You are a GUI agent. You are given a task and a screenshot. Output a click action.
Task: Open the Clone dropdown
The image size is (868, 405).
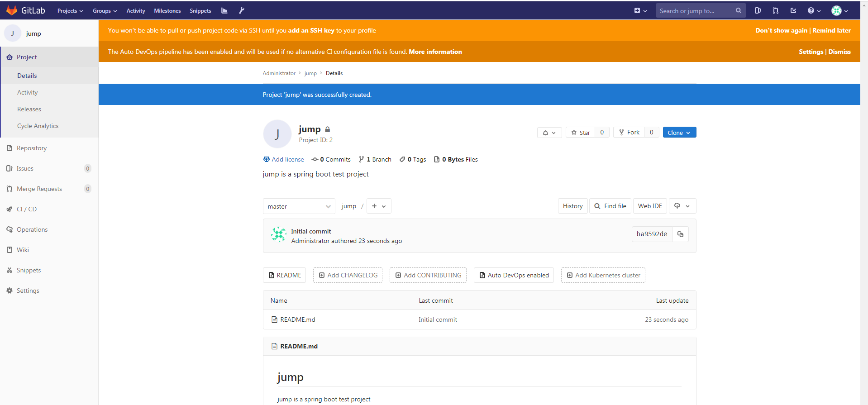tap(679, 132)
